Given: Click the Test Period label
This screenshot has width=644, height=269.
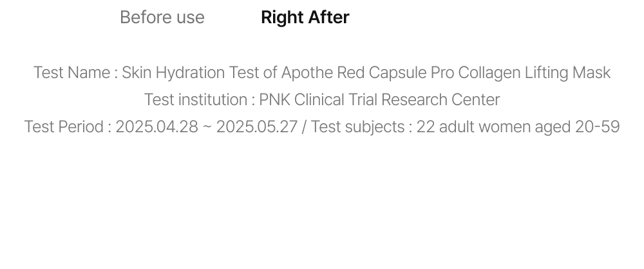Looking at the screenshot, I should point(64,127).
